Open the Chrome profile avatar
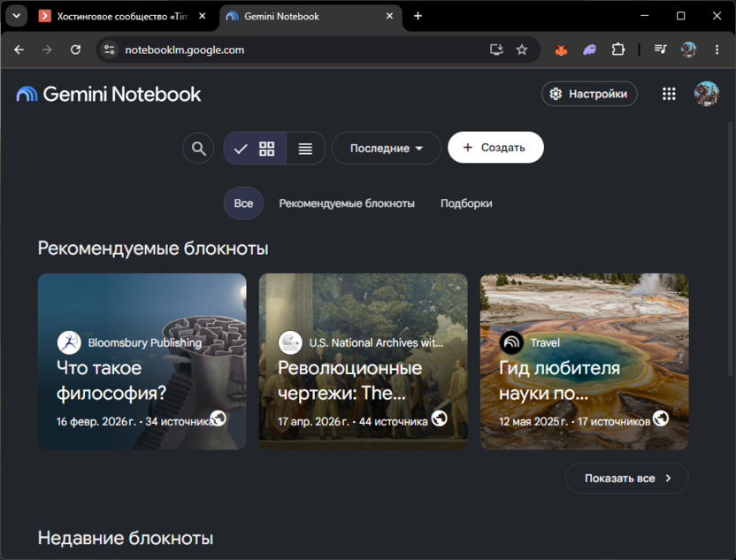 [x=688, y=50]
